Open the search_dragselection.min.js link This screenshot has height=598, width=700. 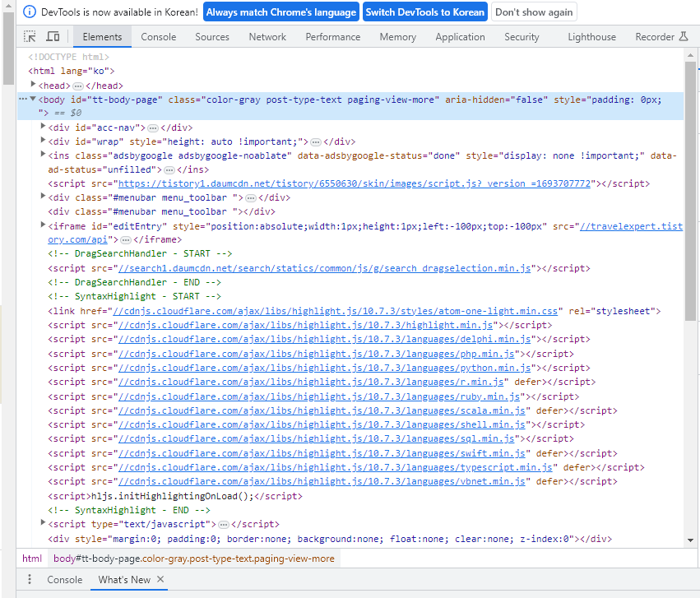click(x=325, y=268)
